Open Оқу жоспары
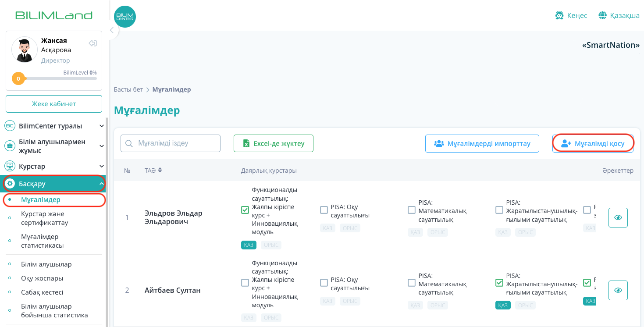The image size is (644, 327). [42, 278]
